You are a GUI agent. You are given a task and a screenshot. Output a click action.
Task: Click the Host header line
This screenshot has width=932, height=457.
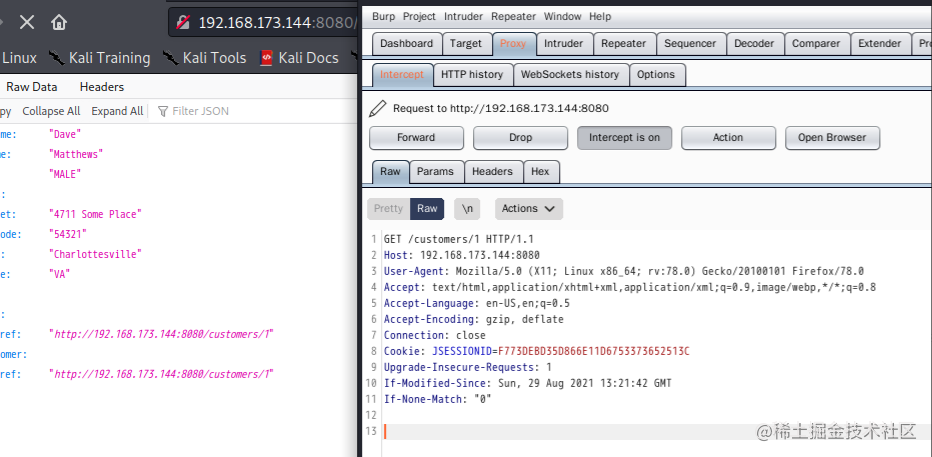tap(462, 256)
